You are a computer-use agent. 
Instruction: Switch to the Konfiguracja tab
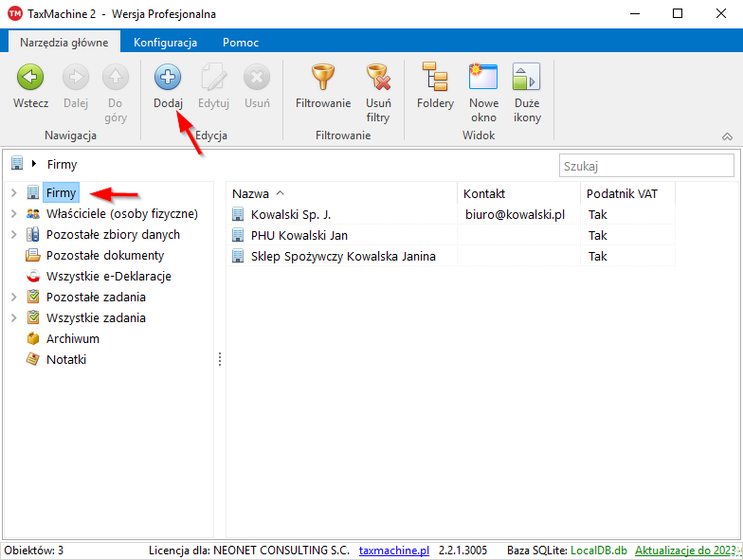[x=165, y=43]
